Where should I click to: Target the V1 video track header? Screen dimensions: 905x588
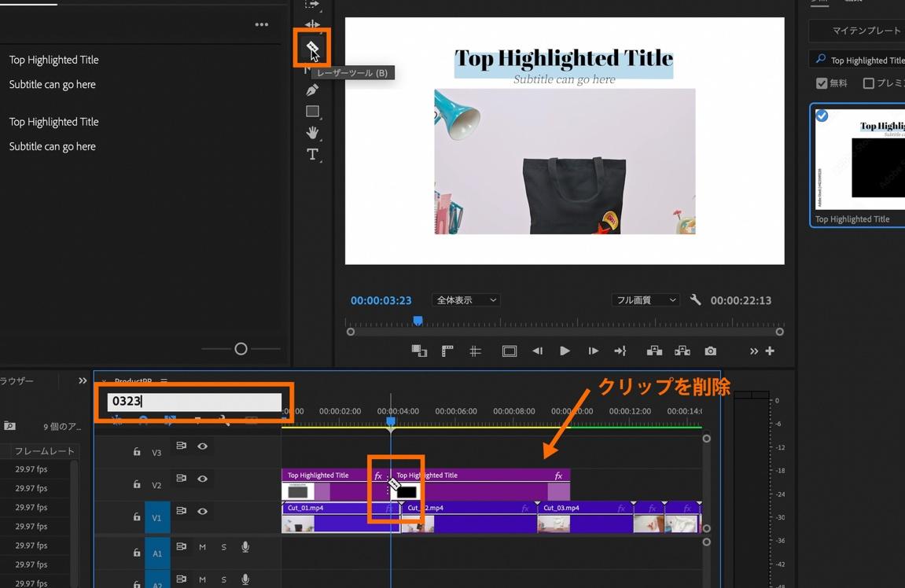[x=156, y=517]
